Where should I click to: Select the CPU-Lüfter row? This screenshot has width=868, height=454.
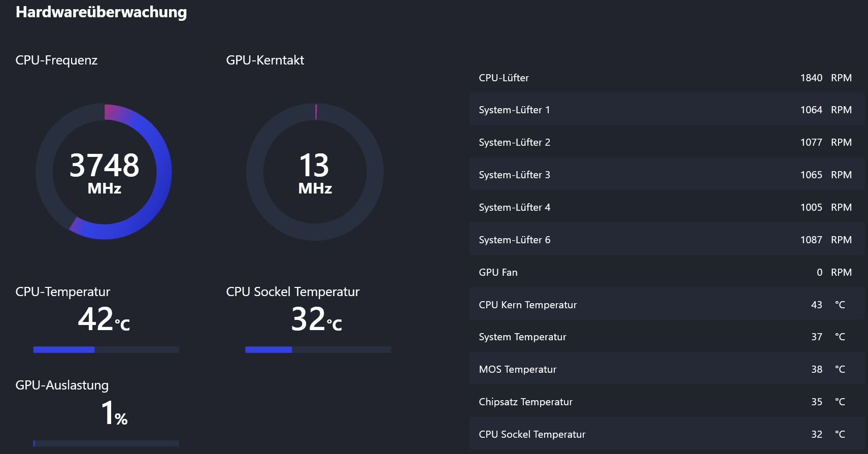tap(667, 78)
